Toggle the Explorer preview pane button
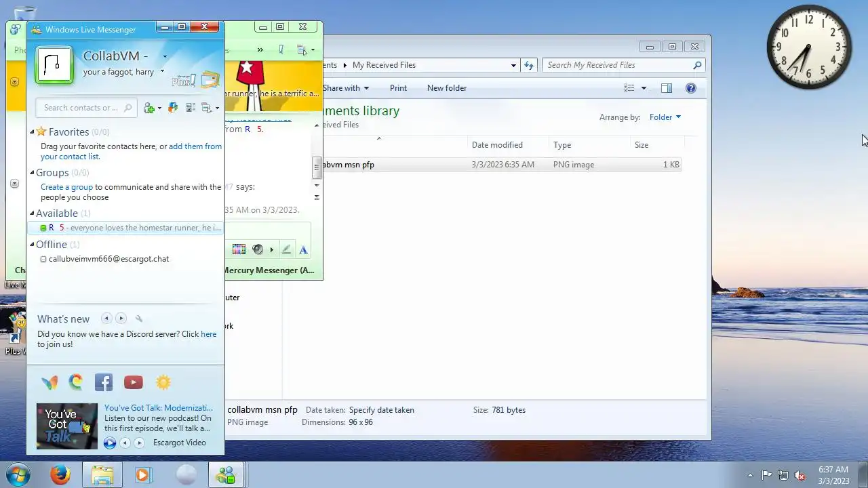868x488 pixels. point(667,88)
